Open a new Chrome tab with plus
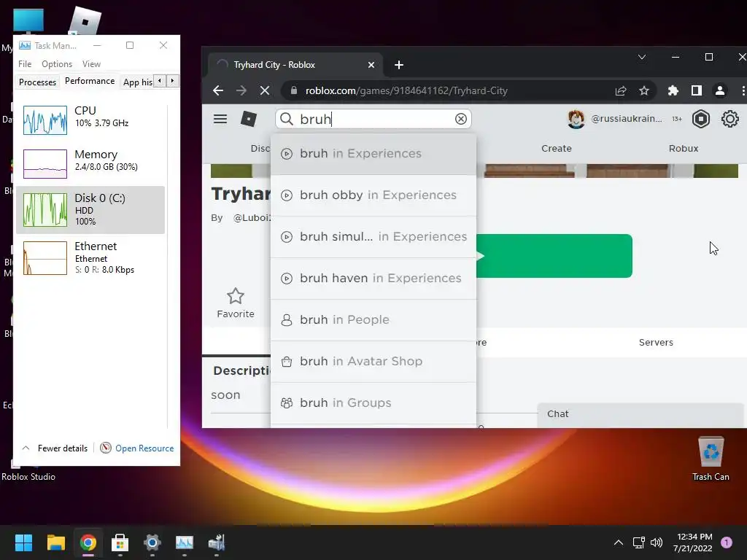The image size is (747, 560). click(399, 65)
